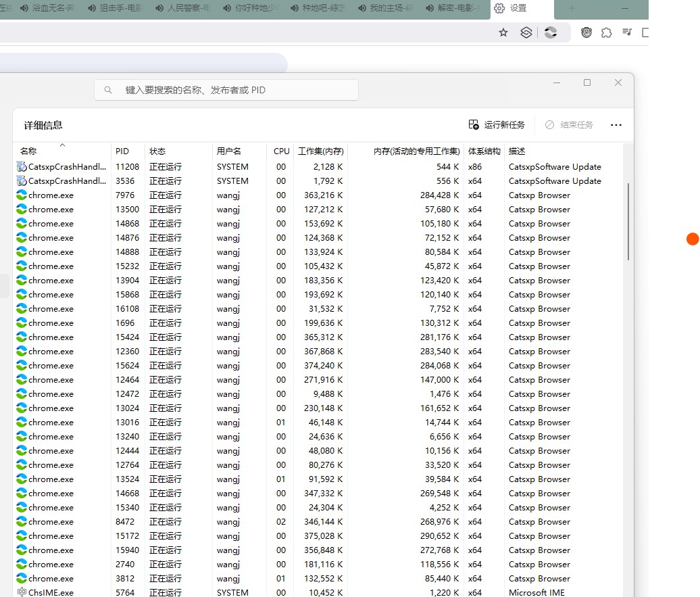Viewport: 700px width, 597px height.
Task: Click the CatsxpCrashHandler icon for PID 11208
Action: pyautogui.click(x=22, y=167)
